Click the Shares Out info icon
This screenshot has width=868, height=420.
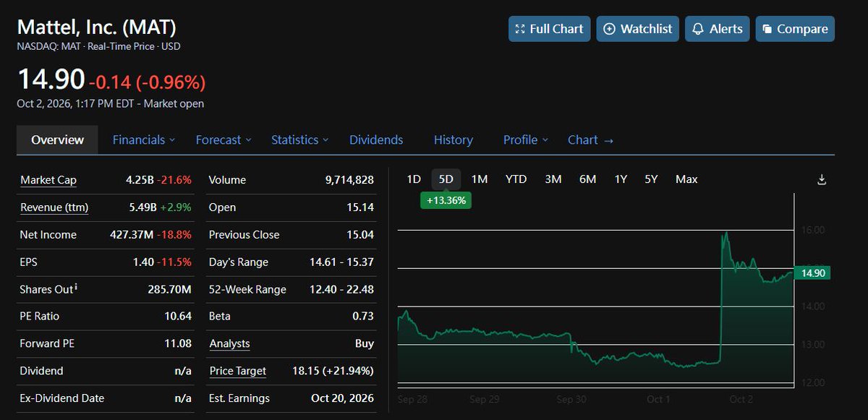tap(76, 288)
